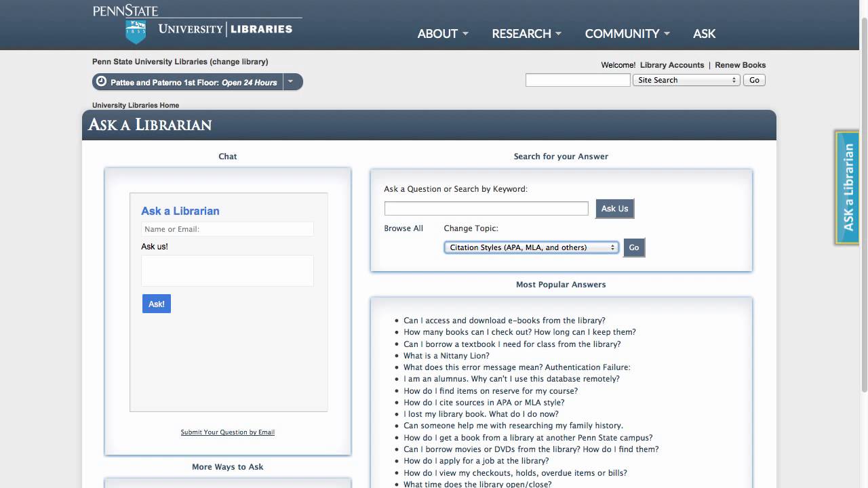Open Library Accounts link
868x488 pixels.
click(672, 65)
